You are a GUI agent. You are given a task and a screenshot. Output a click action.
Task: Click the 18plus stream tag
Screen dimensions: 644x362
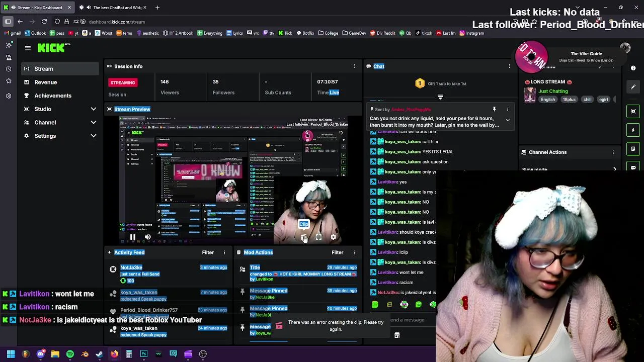pyautogui.click(x=569, y=100)
